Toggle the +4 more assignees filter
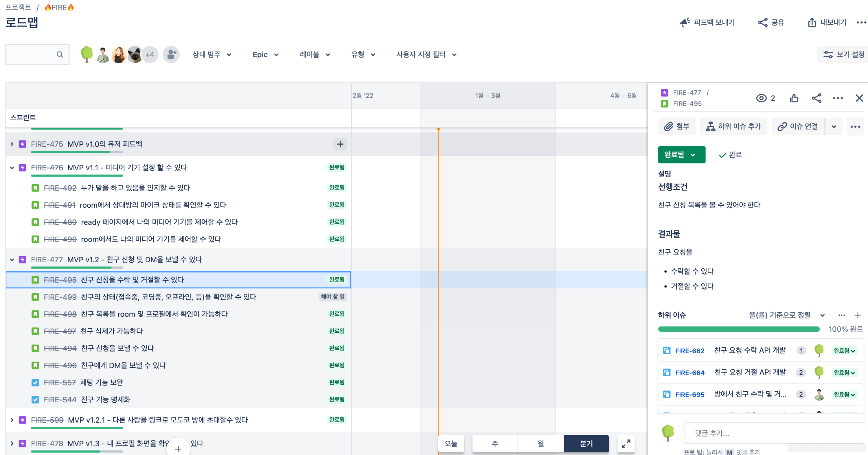The width and height of the screenshot is (868, 455). pyautogui.click(x=150, y=55)
